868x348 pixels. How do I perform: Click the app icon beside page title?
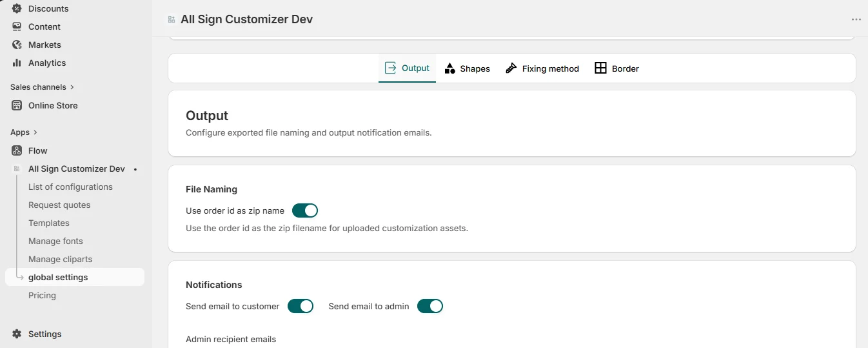click(x=171, y=19)
